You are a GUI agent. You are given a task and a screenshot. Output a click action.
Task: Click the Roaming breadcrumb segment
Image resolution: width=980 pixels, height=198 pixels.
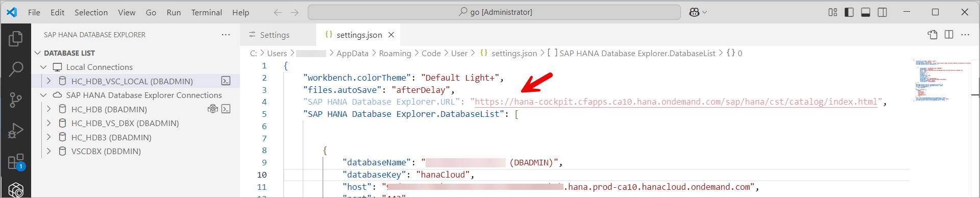pos(395,53)
